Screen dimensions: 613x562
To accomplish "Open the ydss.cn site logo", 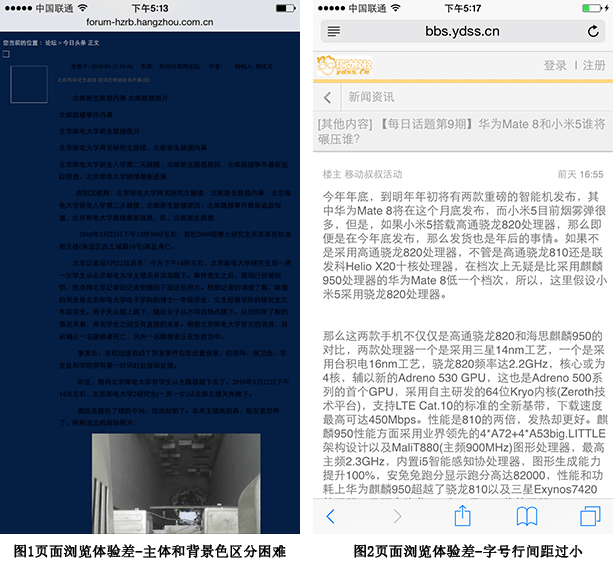I will pyautogui.click(x=344, y=65).
